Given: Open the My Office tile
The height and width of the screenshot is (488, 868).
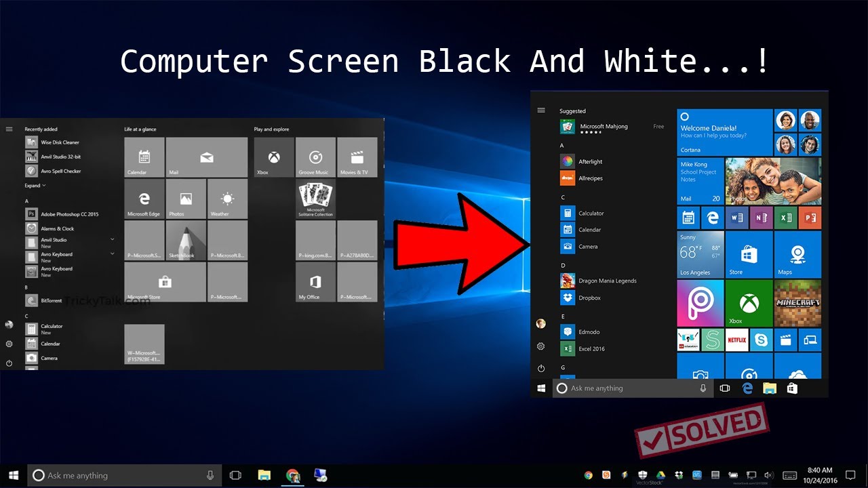Looking at the screenshot, I should tap(315, 282).
